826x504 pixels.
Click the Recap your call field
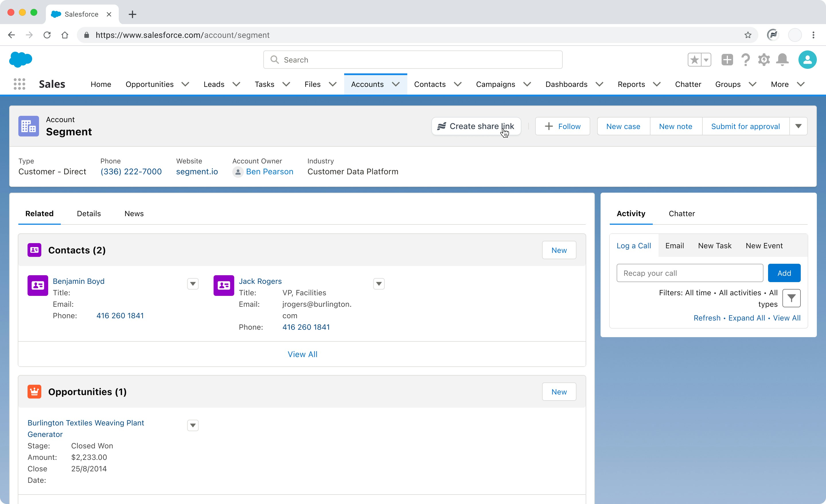click(x=689, y=273)
